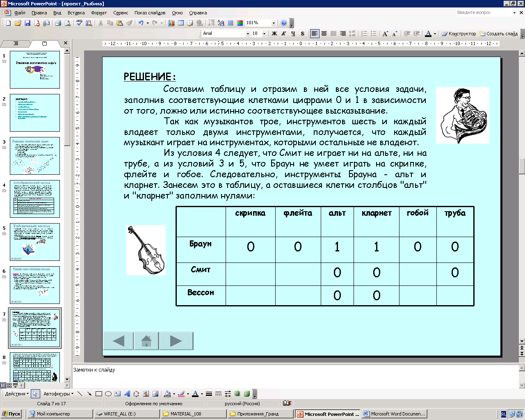Paste from clipboard using the Paste icon

click(120, 23)
